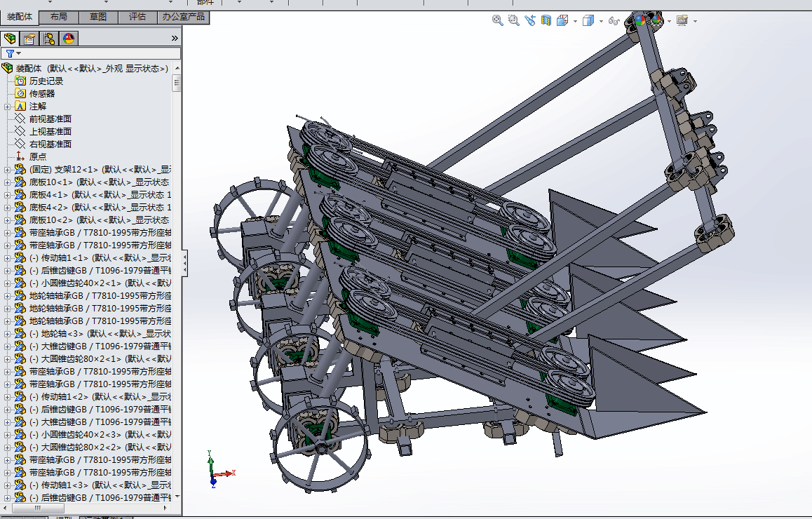Image resolution: width=812 pixels, height=519 pixels.
Task: Open the Section View tool
Action: (x=546, y=21)
